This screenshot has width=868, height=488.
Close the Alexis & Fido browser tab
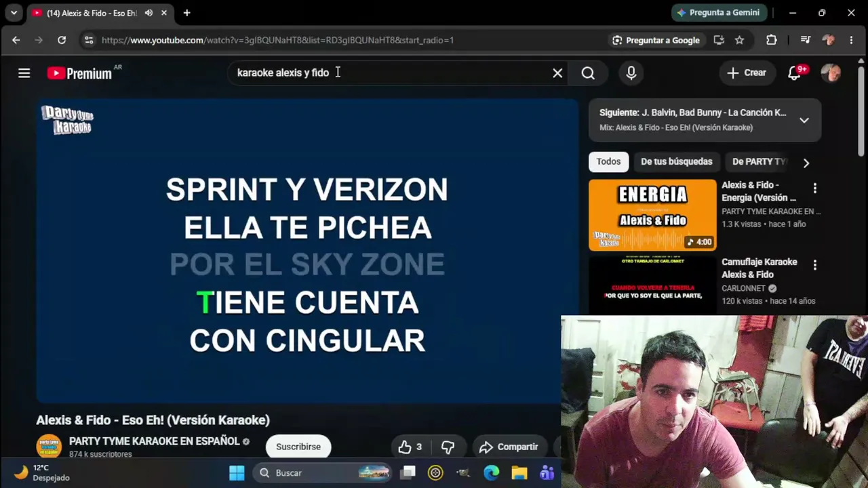[x=164, y=13]
